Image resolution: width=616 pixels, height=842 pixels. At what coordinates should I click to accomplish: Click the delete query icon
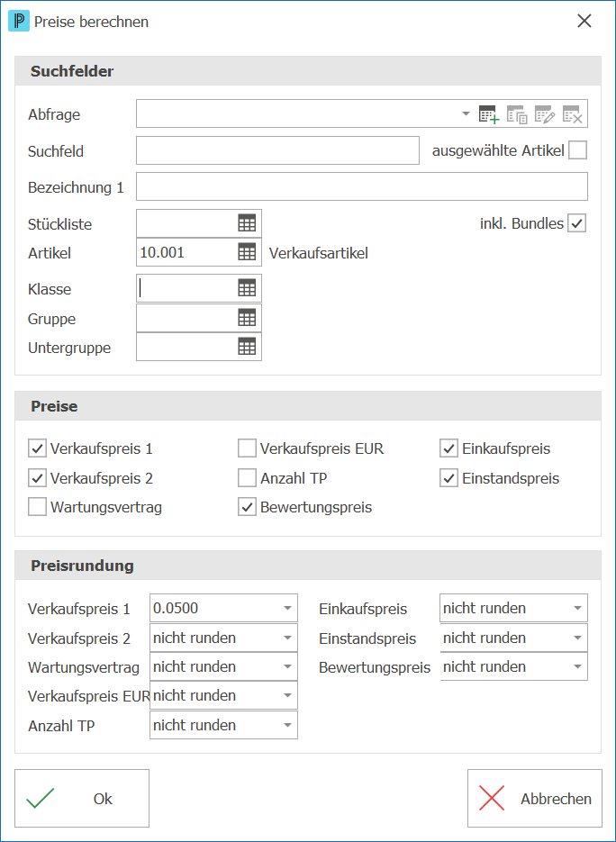click(x=573, y=114)
